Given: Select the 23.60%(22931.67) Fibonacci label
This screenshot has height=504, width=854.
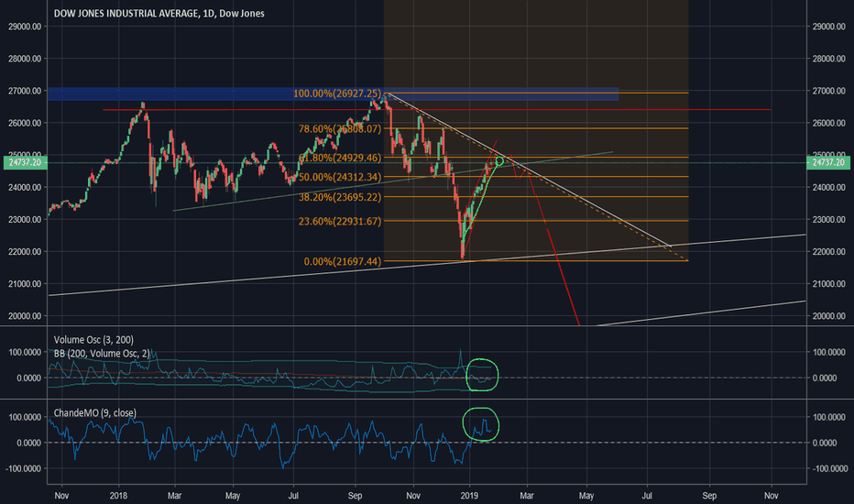Looking at the screenshot, I should [x=340, y=221].
